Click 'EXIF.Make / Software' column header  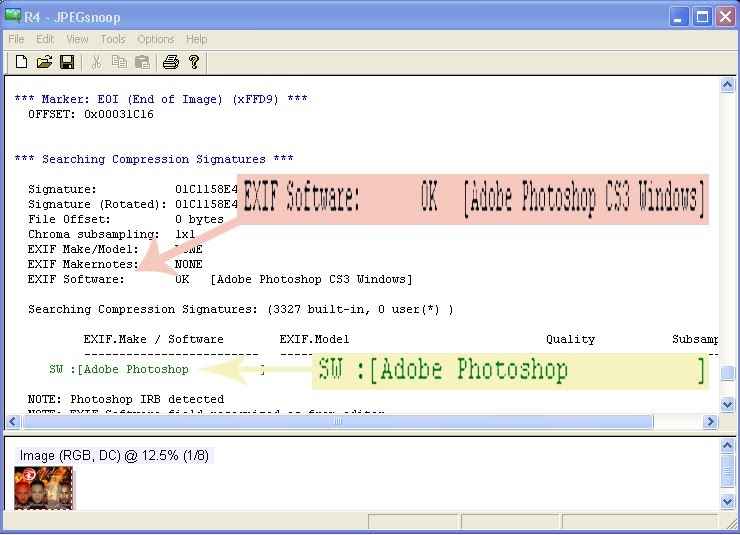pos(153,339)
